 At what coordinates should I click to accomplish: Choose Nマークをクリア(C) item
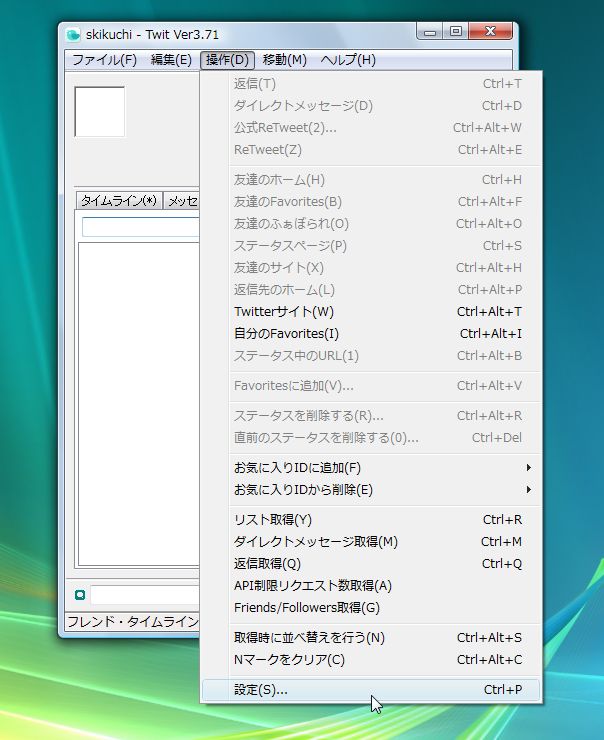click(371, 660)
